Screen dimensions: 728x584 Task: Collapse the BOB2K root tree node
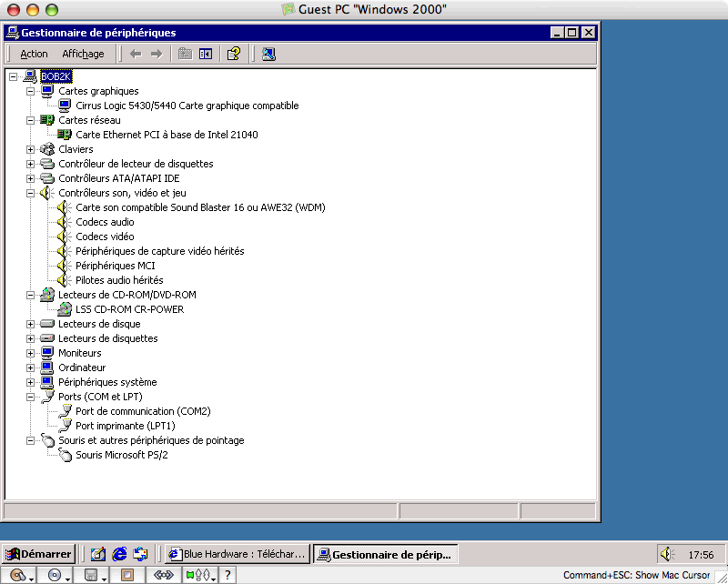click(13, 76)
